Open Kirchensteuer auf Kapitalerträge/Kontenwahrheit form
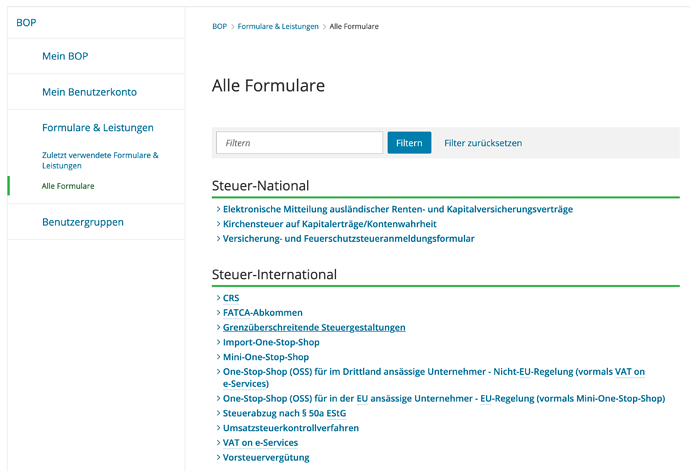690x471 pixels. pos(329,224)
